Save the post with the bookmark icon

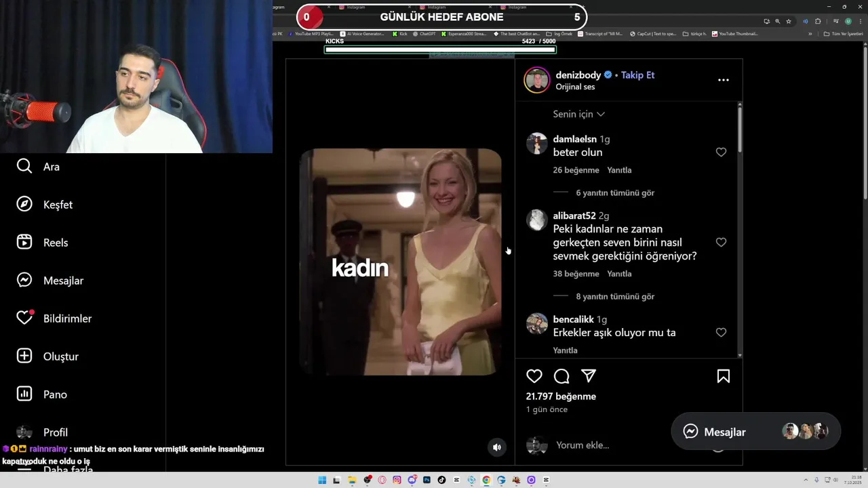click(724, 376)
